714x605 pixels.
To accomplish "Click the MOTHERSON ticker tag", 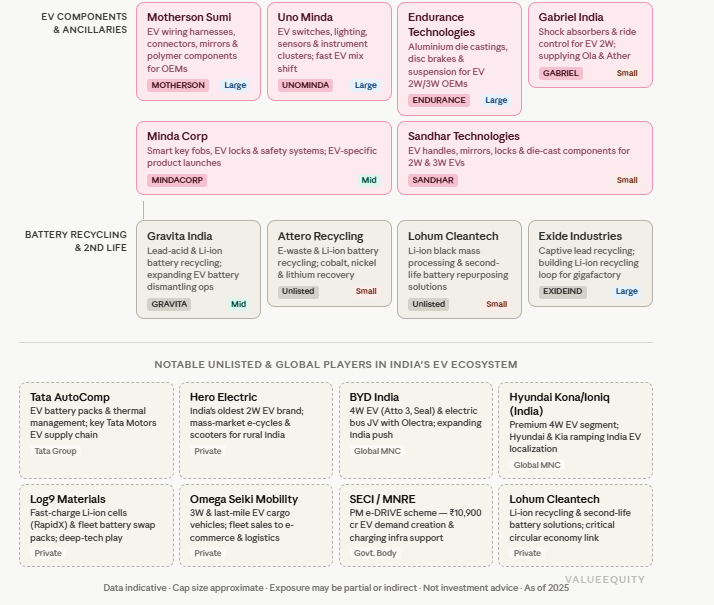I will point(178,85).
